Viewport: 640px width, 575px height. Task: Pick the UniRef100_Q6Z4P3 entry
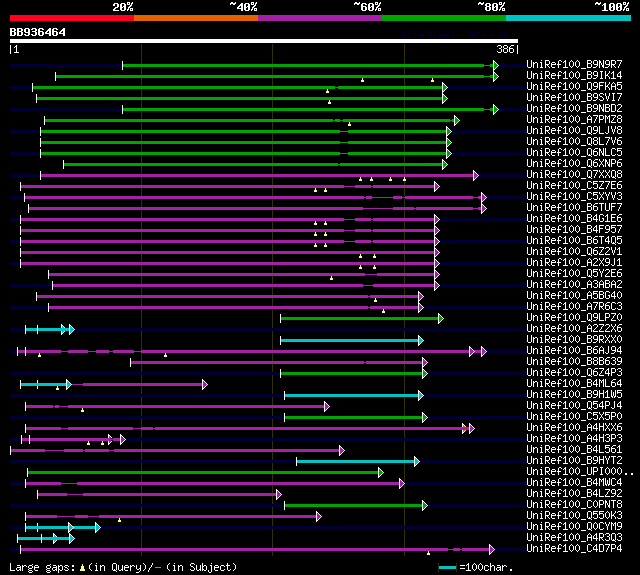coord(574,373)
